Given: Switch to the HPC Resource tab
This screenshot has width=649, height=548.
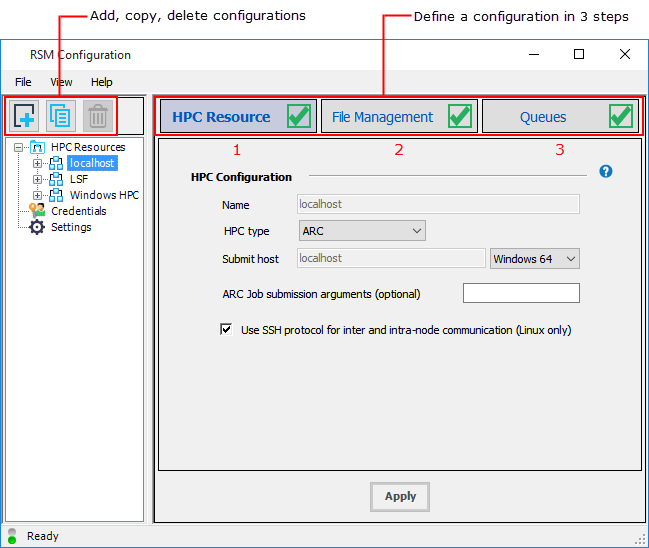Looking at the screenshot, I should click(x=238, y=116).
